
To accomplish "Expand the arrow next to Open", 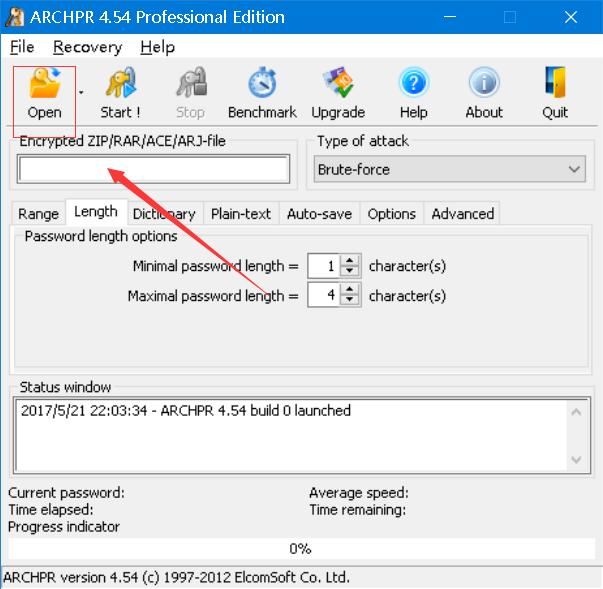I will point(81,92).
